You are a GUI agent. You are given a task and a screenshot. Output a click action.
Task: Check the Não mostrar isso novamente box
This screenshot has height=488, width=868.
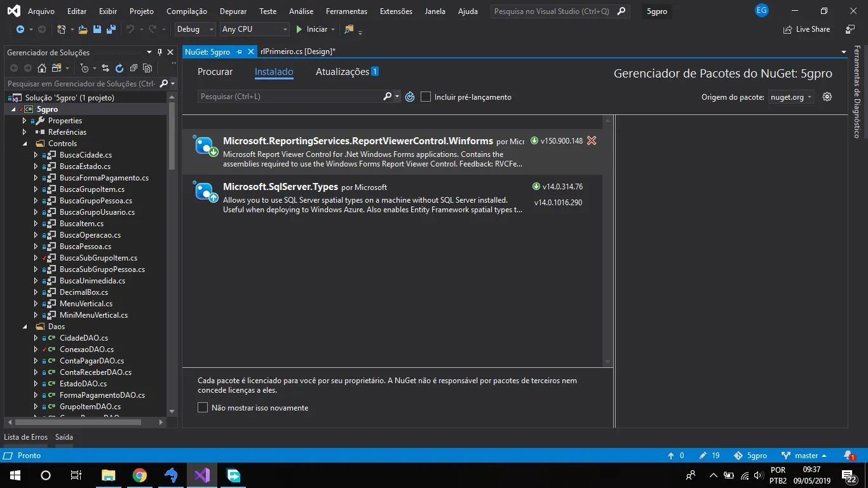203,407
